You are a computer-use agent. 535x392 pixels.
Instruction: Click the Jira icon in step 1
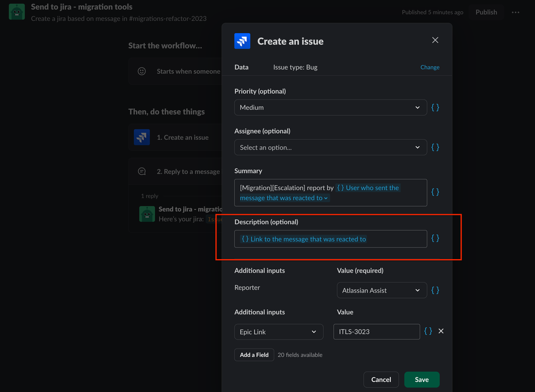pos(142,137)
